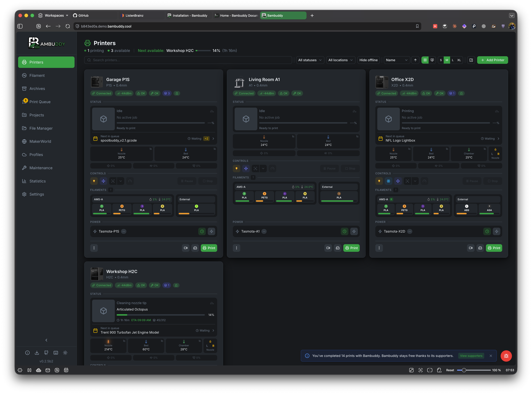Click Living Room A1 print bed icon
This screenshot has height=394, width=532.
(x=338, y=248)
